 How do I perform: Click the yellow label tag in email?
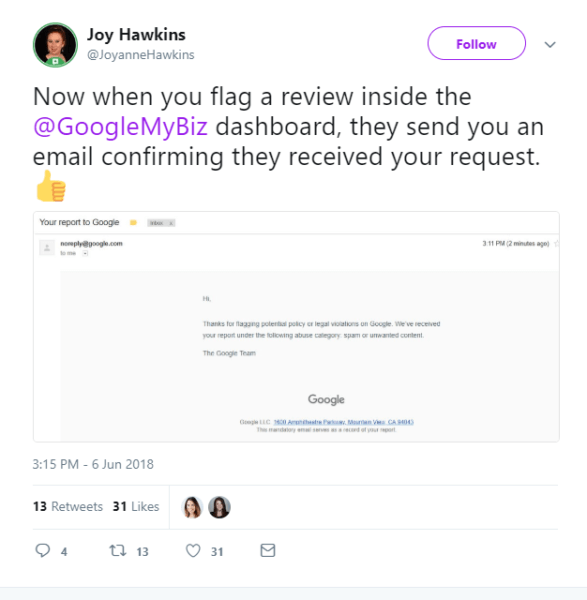tap(133, 223)
